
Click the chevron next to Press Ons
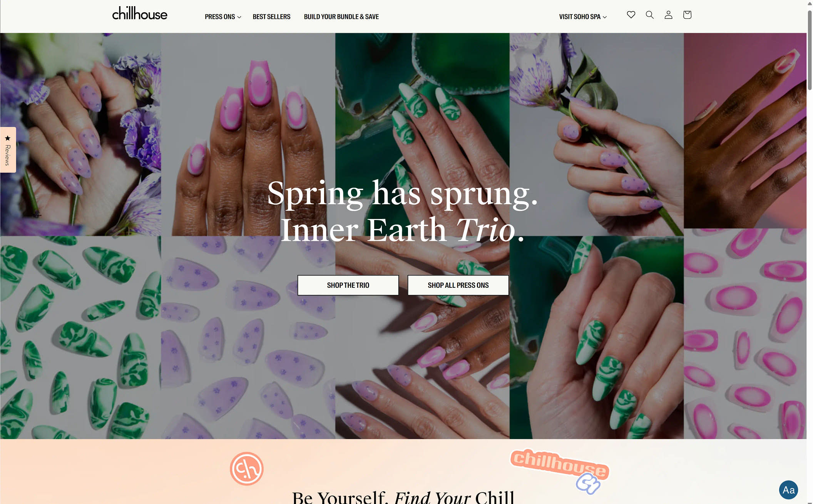pos(239,17)
